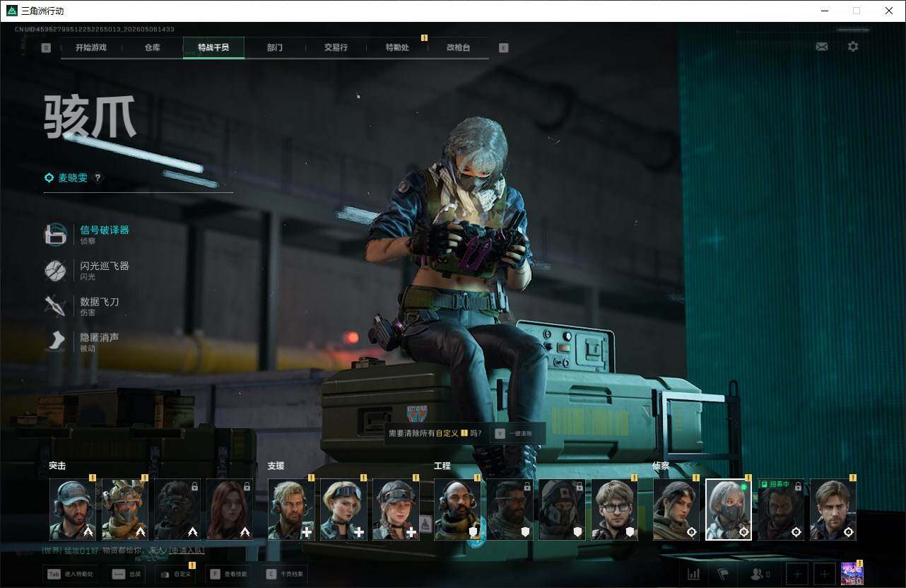
Task: Open the player avatar in bottom corner
Action: click(852, 574)
